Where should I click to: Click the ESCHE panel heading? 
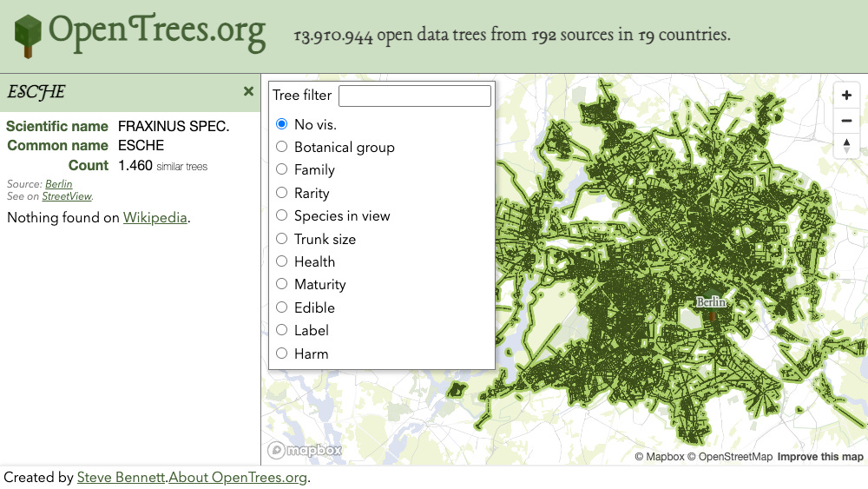pyautogui.click(x=36, y=92)
